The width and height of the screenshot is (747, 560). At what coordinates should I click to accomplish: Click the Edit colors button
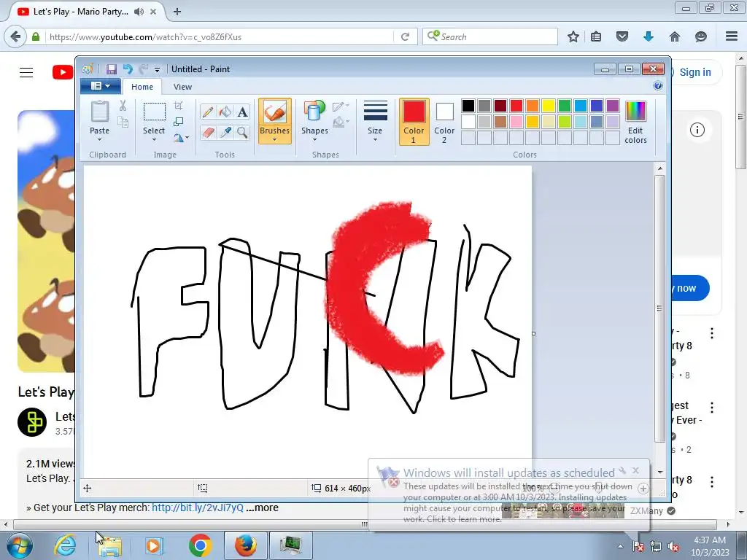point(635,122)
